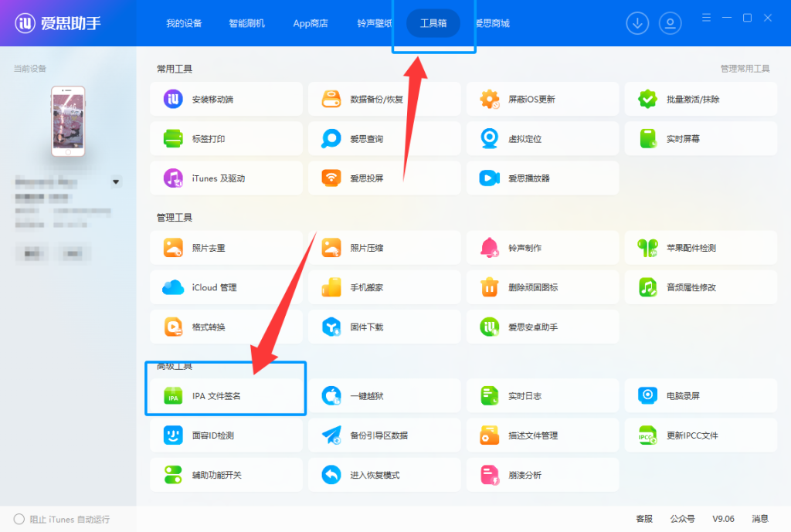Launch 进入恢复模式 tool
This screenshot has height=532, width=791.
click(x=385, y=475)
